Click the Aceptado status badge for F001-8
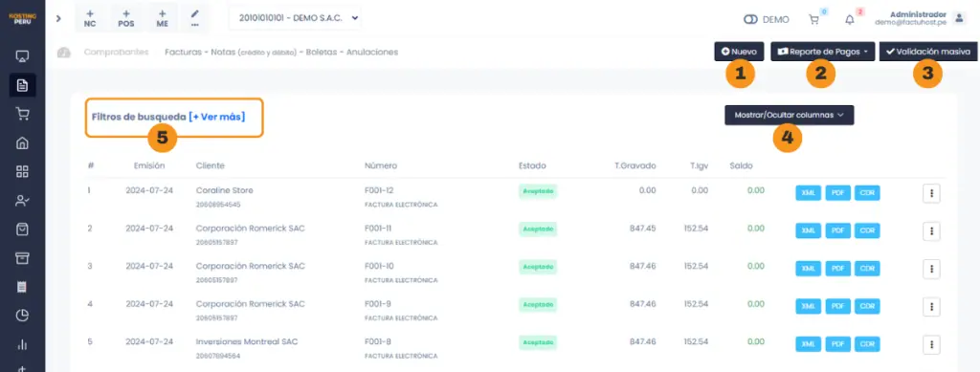Viewport: 980px width, 372px height. [x=538, y=342]
